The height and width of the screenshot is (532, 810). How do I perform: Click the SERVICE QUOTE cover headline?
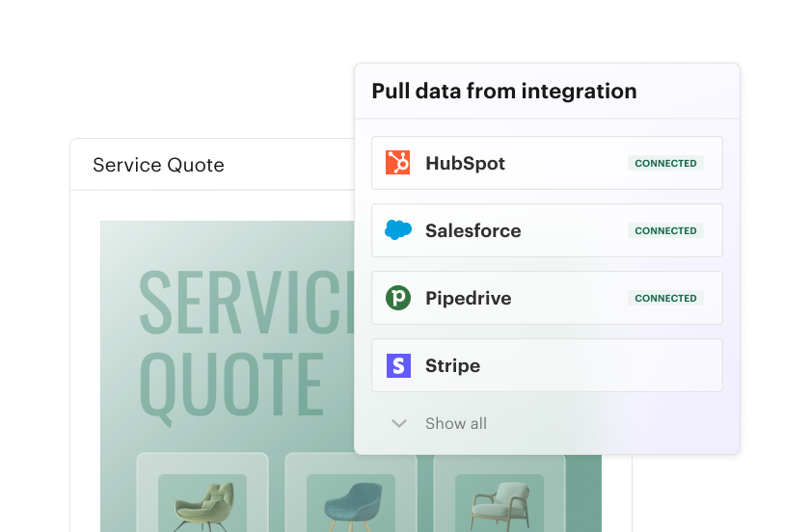pyautogui.click(x=246, y=347)
